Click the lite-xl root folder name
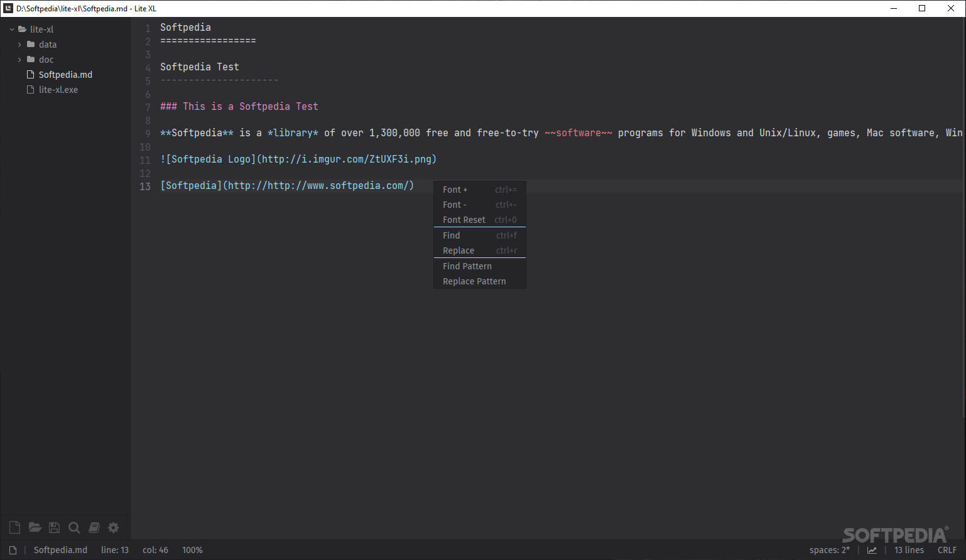The image size is (966, 560). coord(42,29)
